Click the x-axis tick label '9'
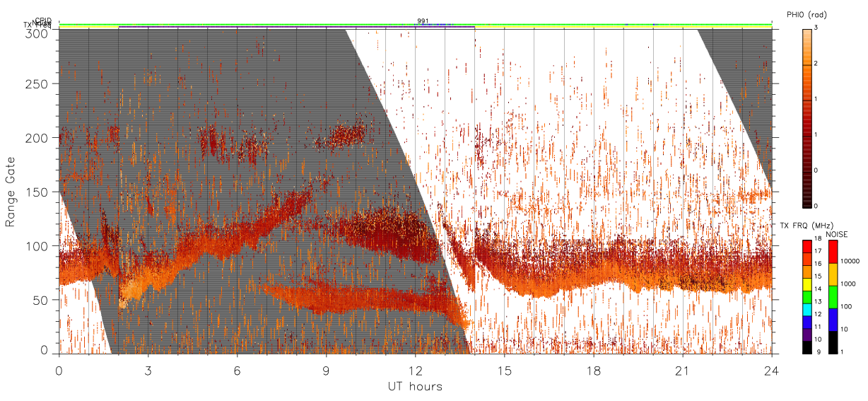868x401 pixels. click(326, 371)
